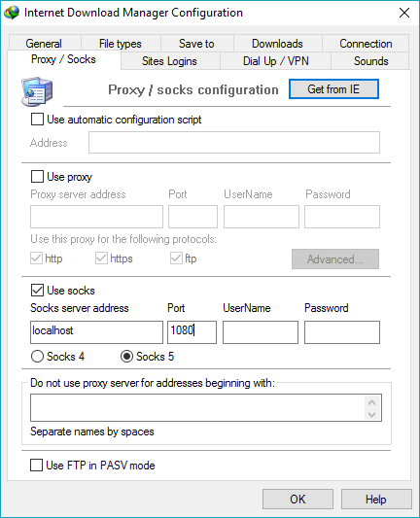420x518 pixels.
Task: Click the Socks server address field
Action: click(96, 332)
